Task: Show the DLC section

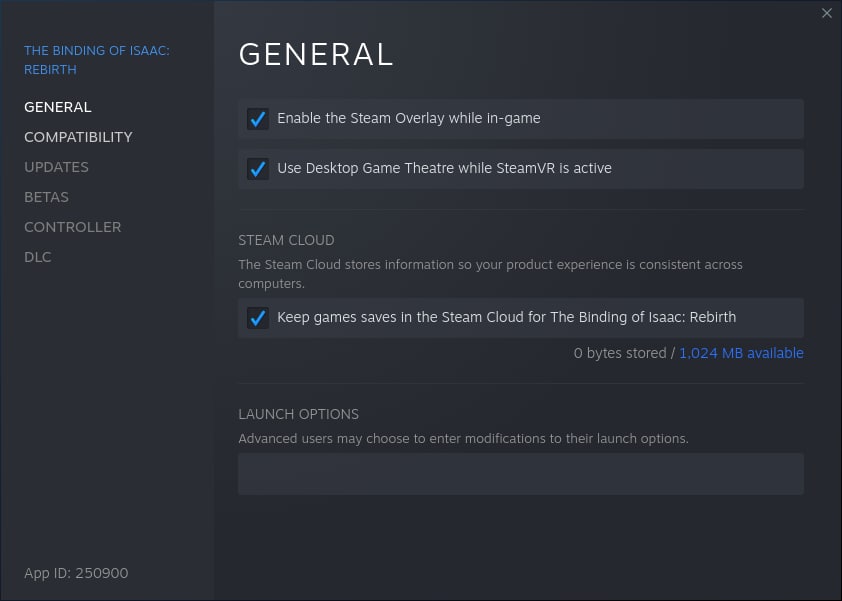Action: (38, 257)
